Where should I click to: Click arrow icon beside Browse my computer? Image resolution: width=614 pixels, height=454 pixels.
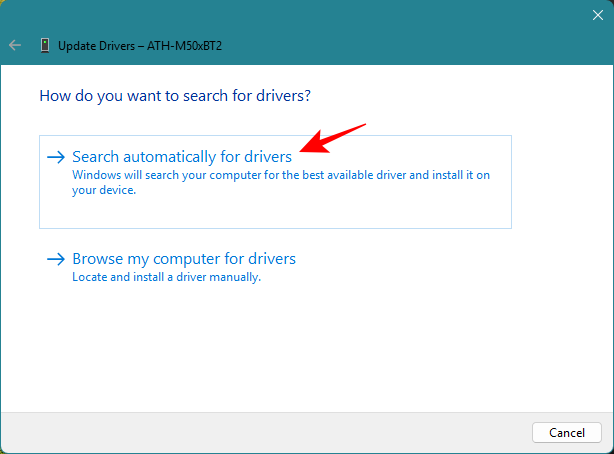coord(56,259)
